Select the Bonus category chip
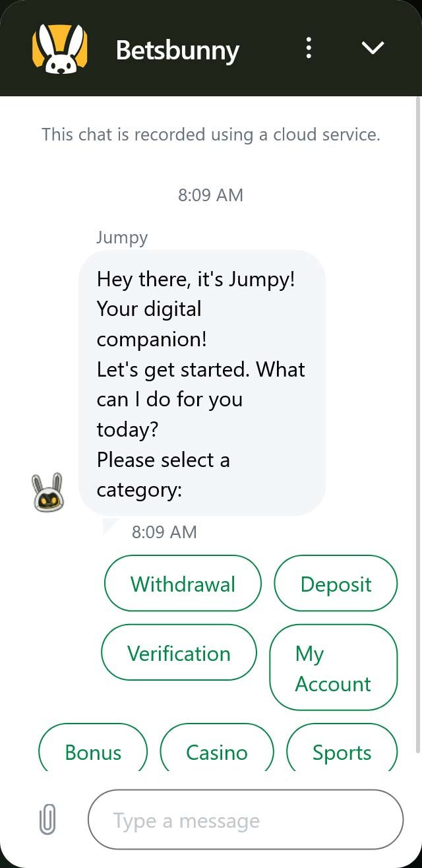Screen dimensions: 422x868 93,747
